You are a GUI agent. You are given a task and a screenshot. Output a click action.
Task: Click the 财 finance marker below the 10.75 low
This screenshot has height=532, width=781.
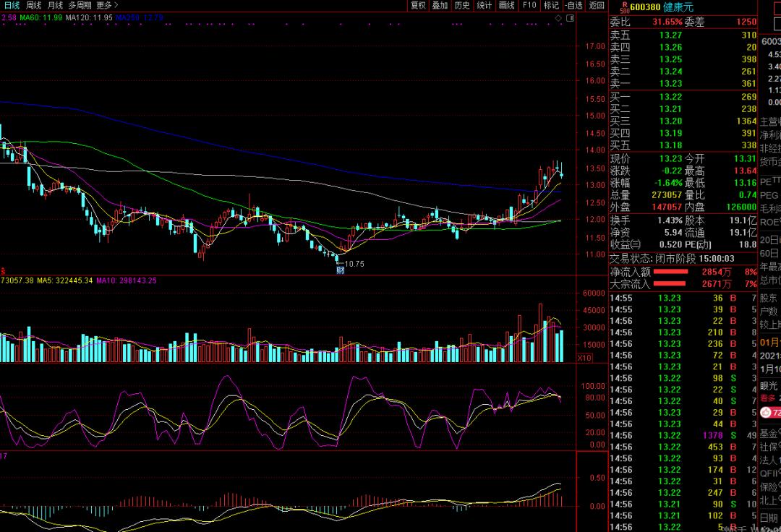340,270
